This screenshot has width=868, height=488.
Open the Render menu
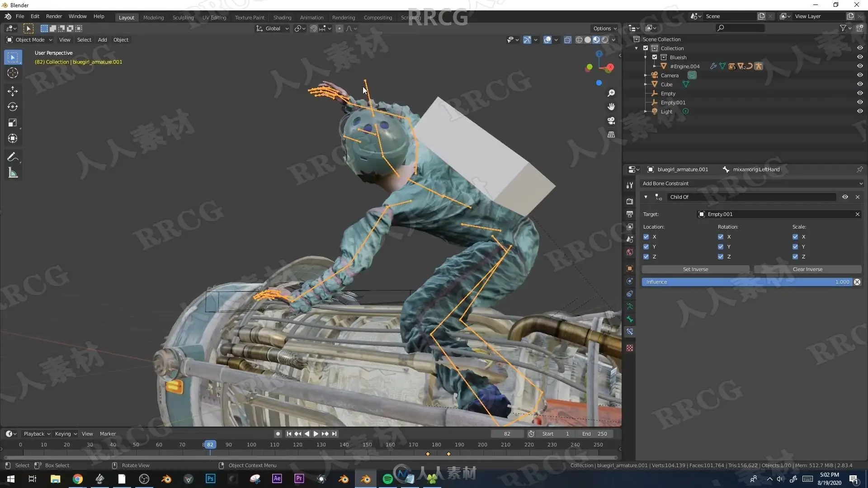(54, 16)
